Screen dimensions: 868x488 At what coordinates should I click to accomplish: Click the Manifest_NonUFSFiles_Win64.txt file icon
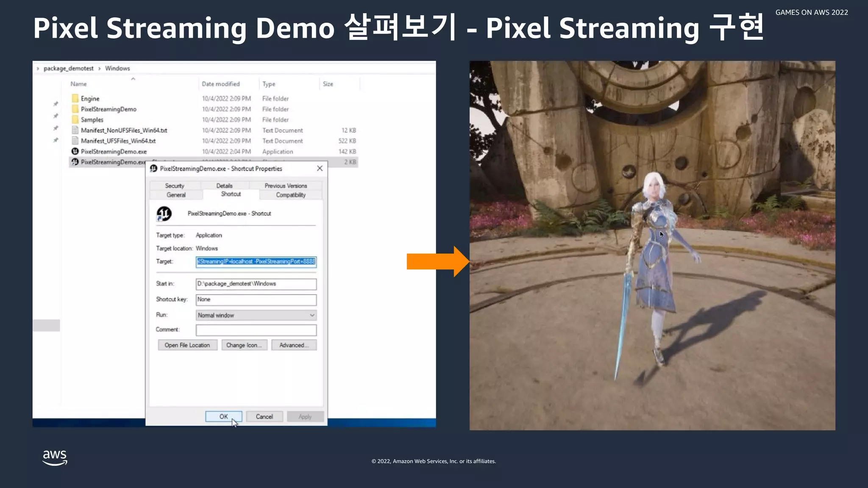[x=75, y=130]
